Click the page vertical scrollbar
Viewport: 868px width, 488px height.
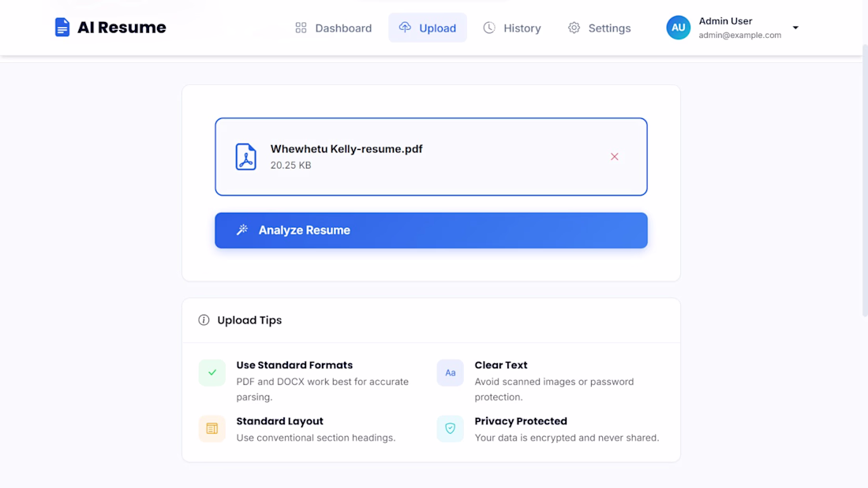(865, 180)
